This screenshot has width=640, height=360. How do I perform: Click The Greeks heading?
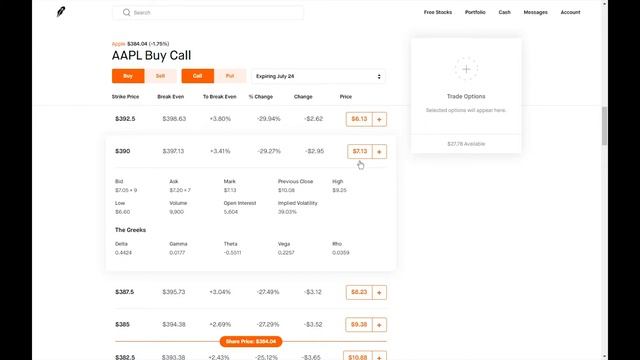131,230
